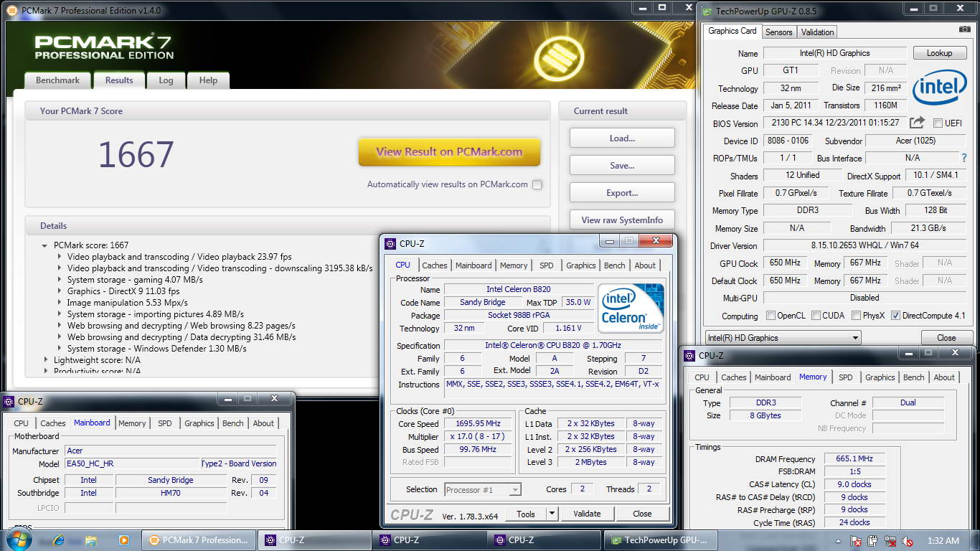Switch to the Sensors tab in GPU-Z
This screenshot has width=980, height=551.
pos(778,32)
